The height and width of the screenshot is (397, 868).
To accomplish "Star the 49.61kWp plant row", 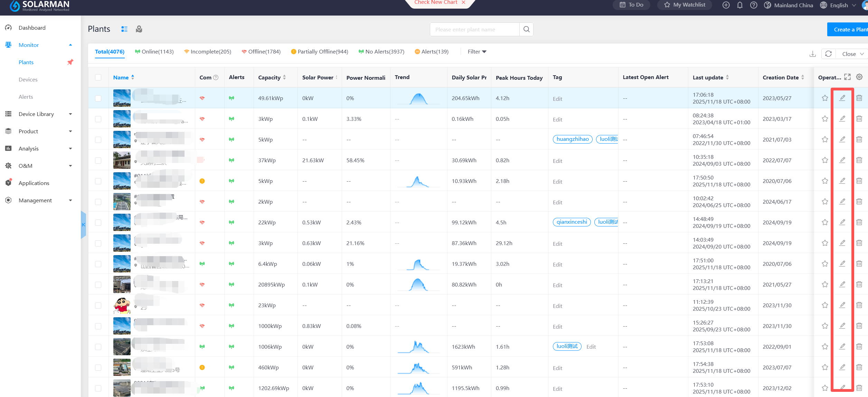I will click(825, 98).
